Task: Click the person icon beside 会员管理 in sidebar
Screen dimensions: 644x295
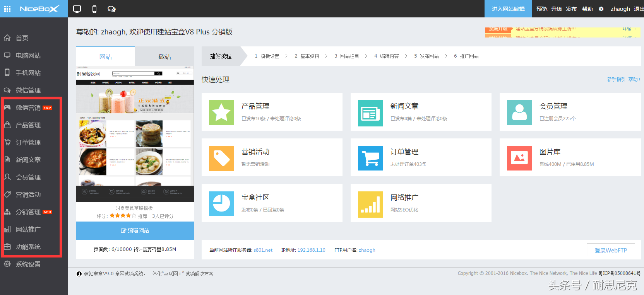Action: pyautogui.click(x=7, y=177)
